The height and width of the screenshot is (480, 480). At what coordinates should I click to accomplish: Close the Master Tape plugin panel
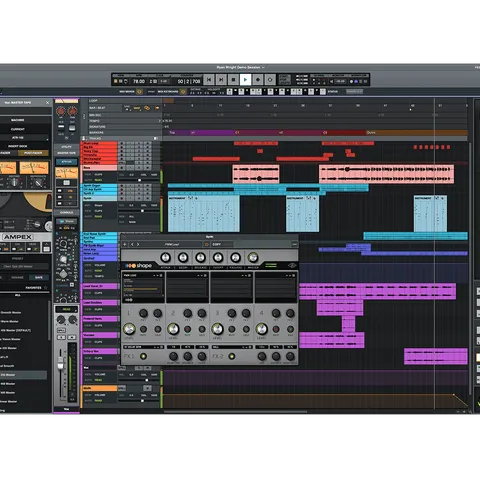tap(47, 103)
